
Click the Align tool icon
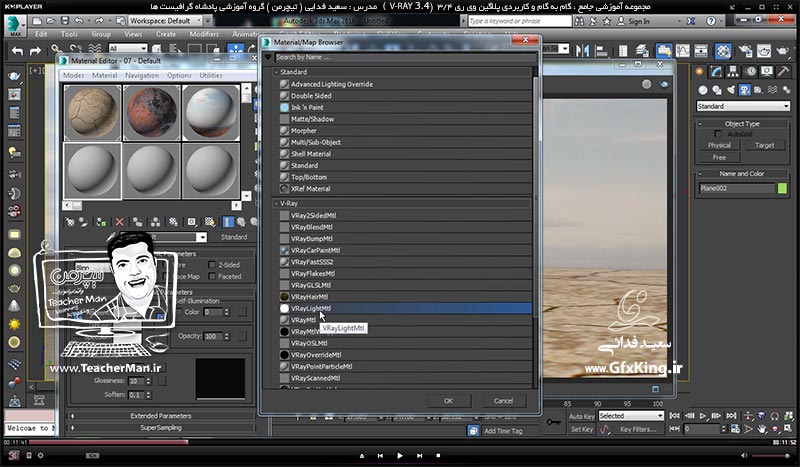tap(602, 50)
